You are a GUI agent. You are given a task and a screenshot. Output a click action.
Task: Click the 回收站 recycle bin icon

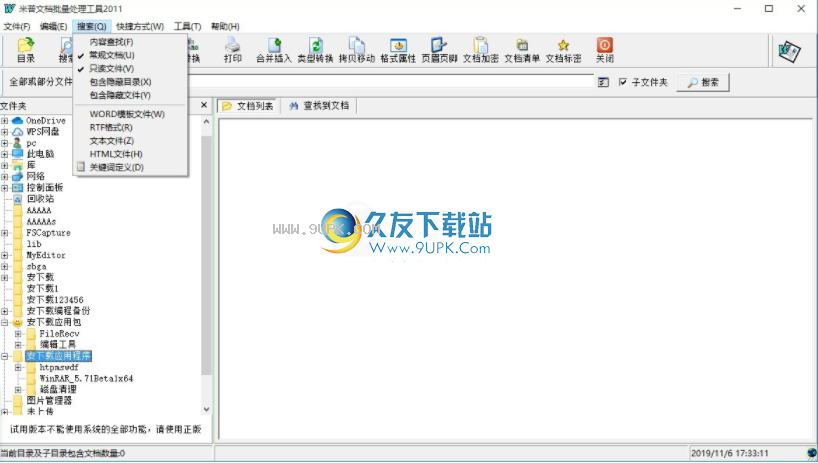coord(18,199)
